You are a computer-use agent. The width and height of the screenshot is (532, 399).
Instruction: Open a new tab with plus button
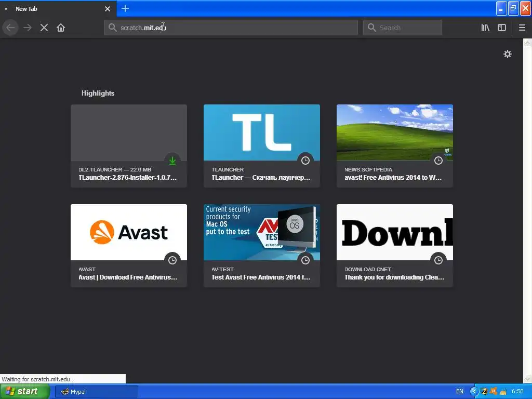point(125,8)
